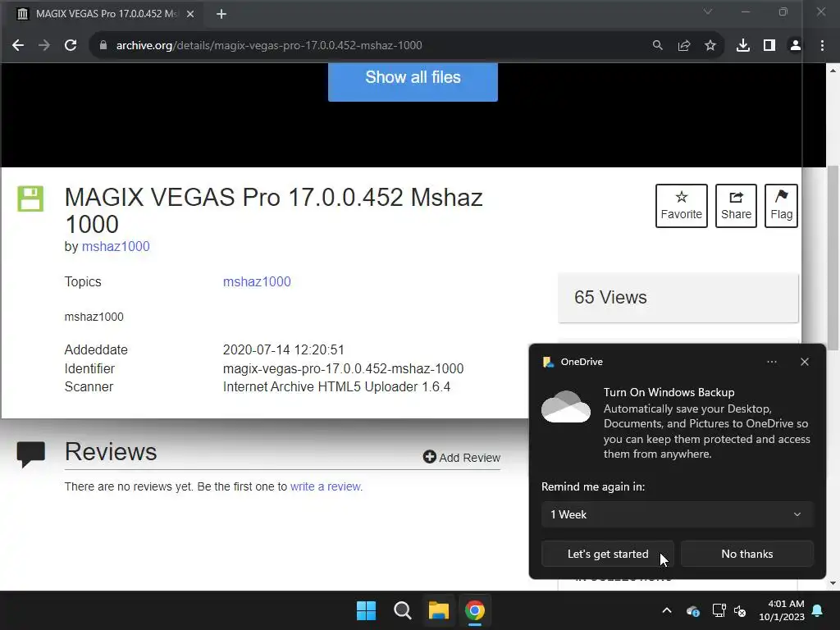Click the OneDrive cloud image
Image resolution: width=840 pixels, height=630 pixels.
click(566, 407)
